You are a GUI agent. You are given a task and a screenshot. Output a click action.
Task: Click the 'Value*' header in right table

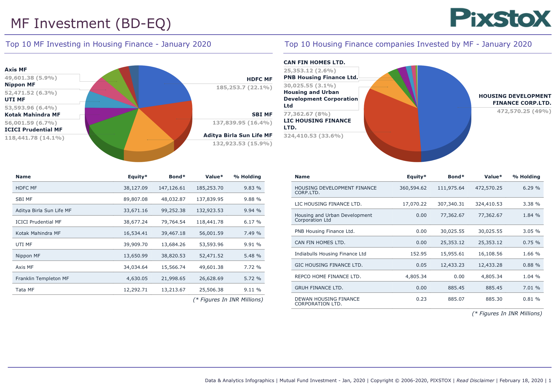[x=493, y=177]
